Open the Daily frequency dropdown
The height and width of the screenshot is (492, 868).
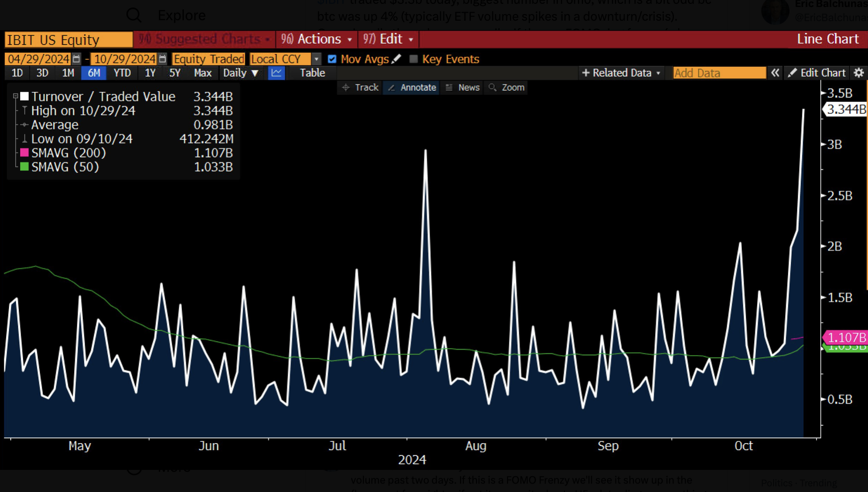241,73
